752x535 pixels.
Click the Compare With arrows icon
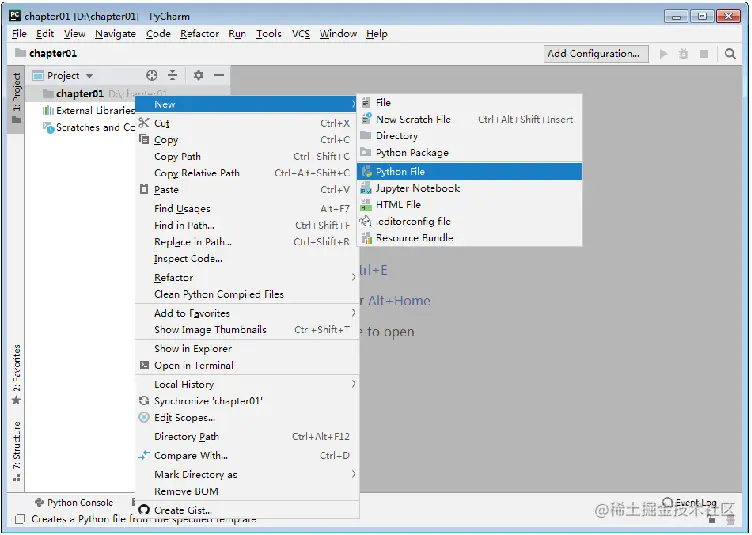(144, 455)
